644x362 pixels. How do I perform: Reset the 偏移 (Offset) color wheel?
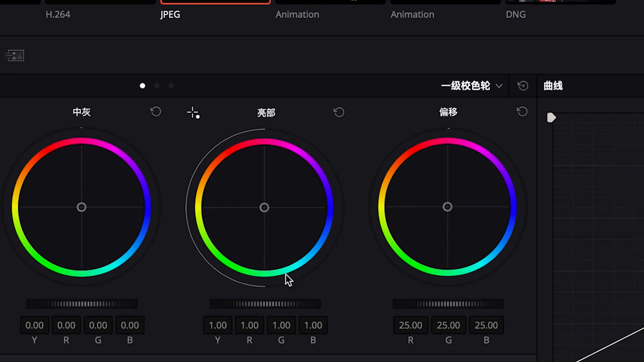(522, 112)
